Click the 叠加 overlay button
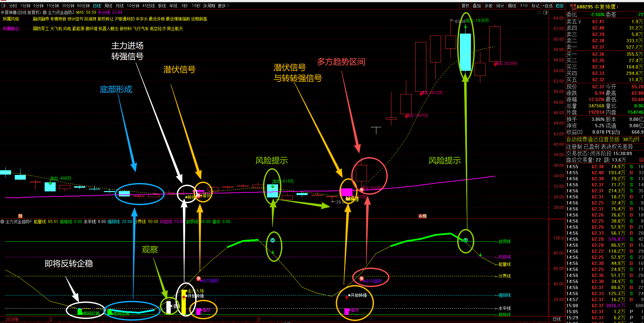644x323 pixels. coord(477,6)
